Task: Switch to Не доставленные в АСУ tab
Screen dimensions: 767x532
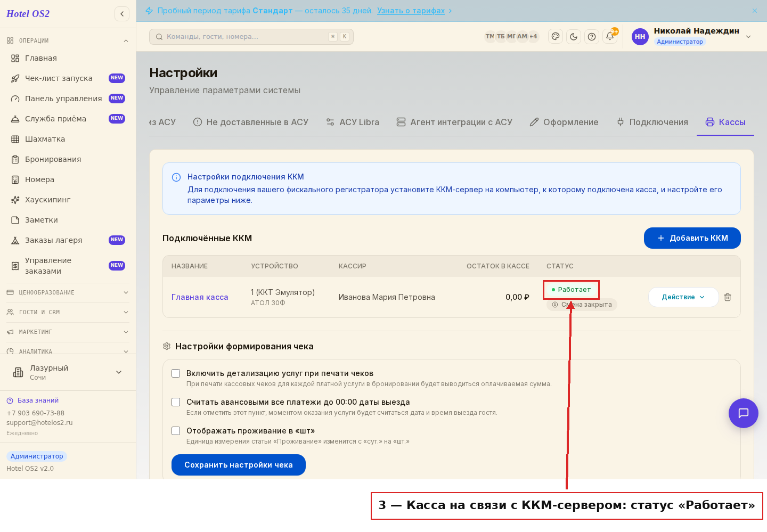Action: point(250,122)
